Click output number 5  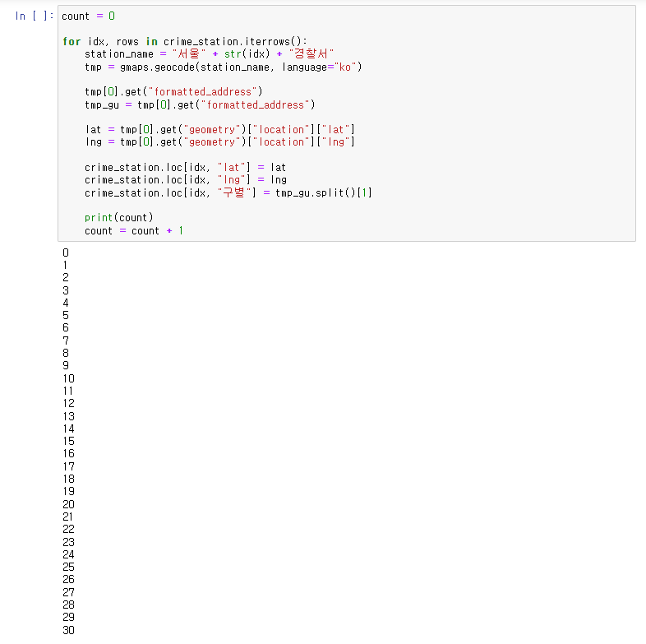click(x=66, y=315)
